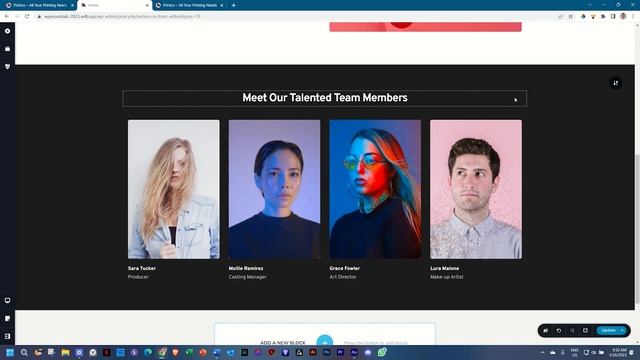Image resolution: width=640 pixels, height=360 pixels.
Task: Click the Update button
Action: click(608, 331)
